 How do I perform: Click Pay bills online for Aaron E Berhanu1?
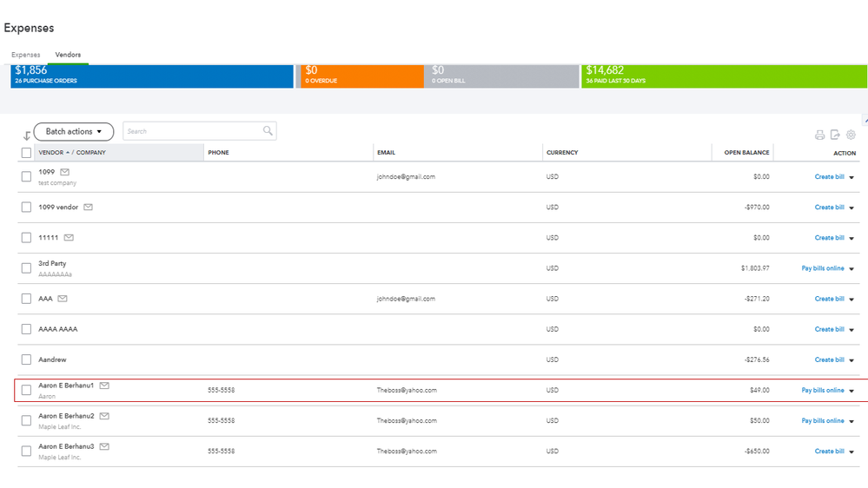pos(823,390)
